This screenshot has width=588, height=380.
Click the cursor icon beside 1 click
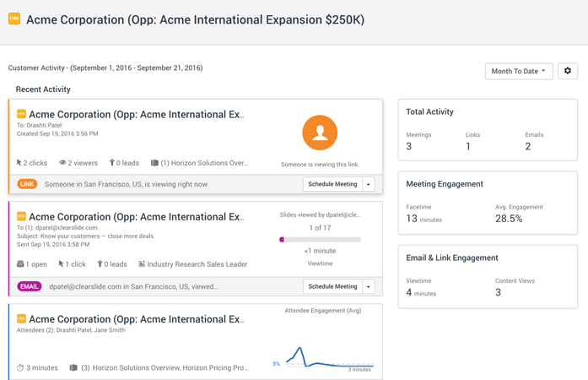tap(61, 264)
